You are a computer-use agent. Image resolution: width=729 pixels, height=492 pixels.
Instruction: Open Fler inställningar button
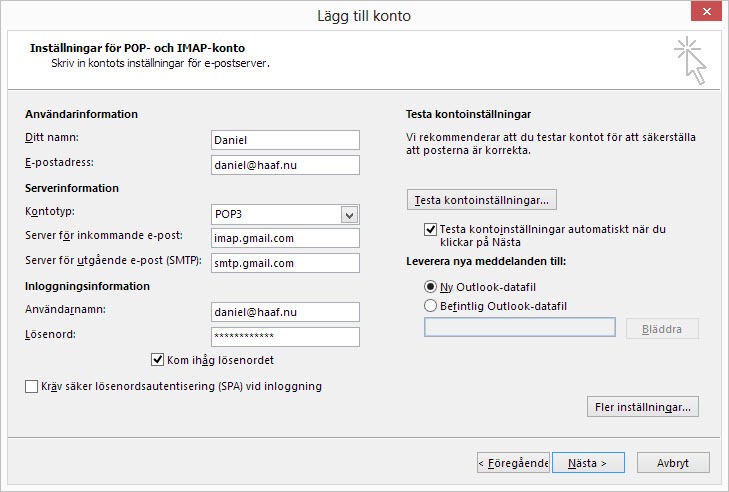(642, 407)
